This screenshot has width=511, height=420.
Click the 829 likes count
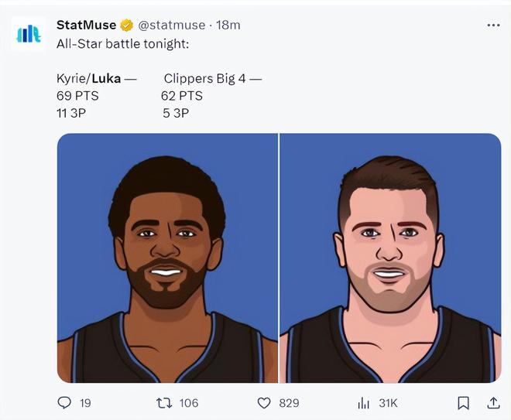point(289,402)
